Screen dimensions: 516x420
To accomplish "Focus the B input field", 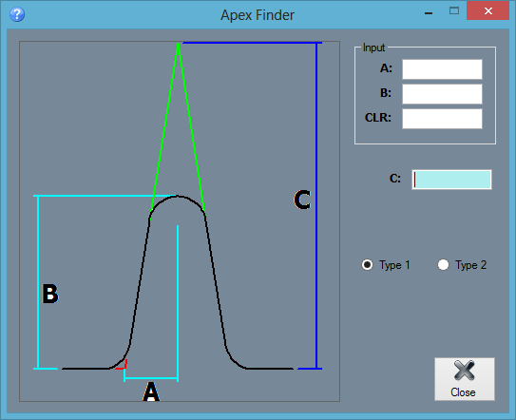I will pyautogui.click(x=442, y=94).
